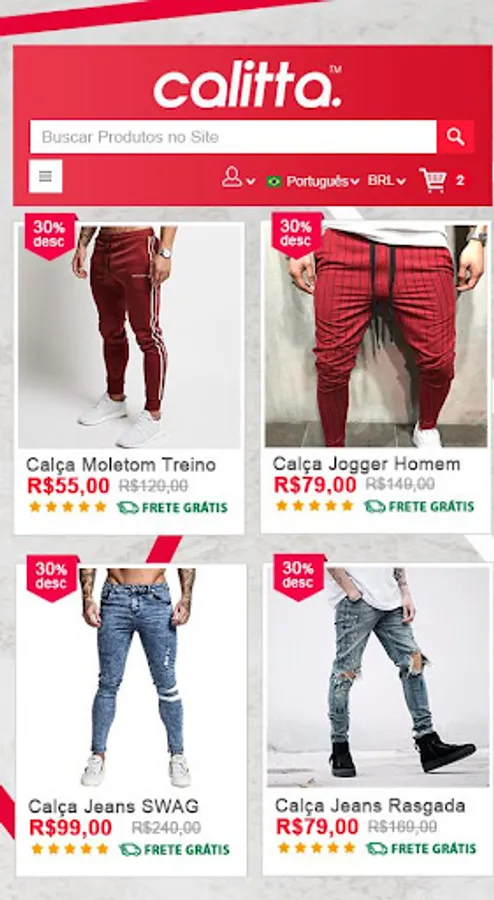Click 30% desc badge on Calça Jogger Homem
The width and height of the screenshot is (494, 900).
coord(296,234)
